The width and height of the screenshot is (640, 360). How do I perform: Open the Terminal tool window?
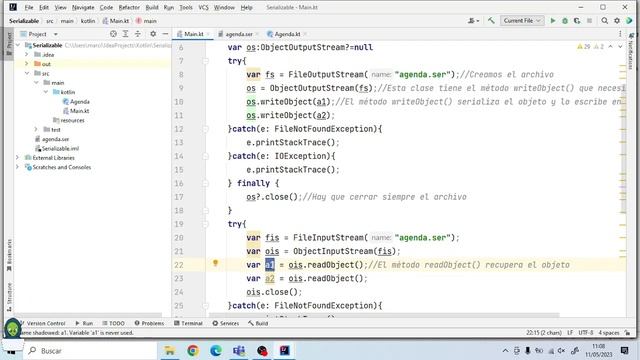point(188,323)
